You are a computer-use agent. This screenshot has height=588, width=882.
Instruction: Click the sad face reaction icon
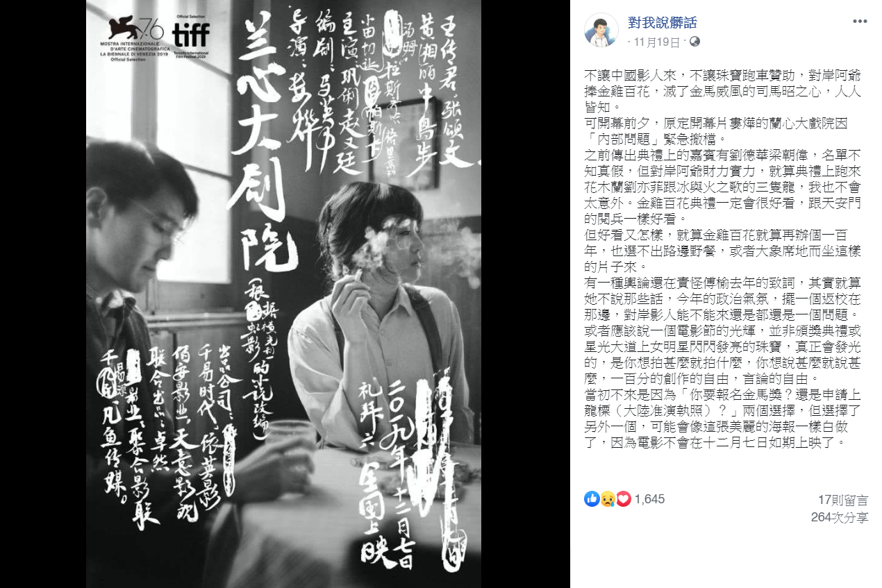(607, 498)
